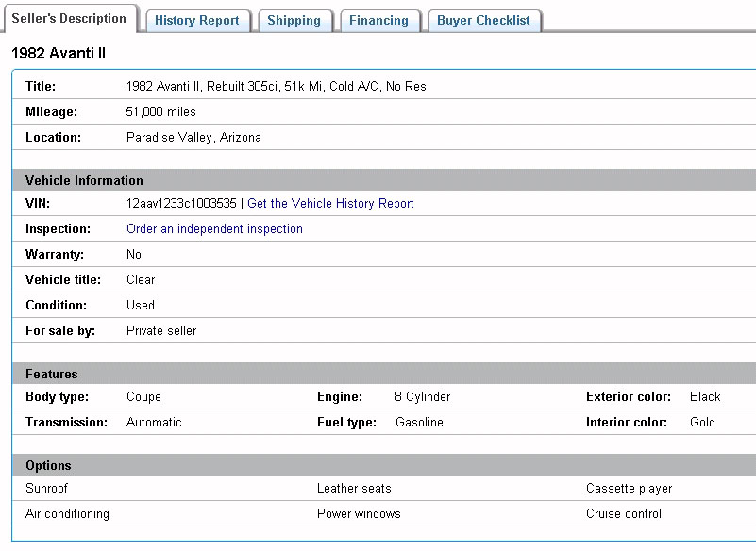Click the Cruise control option
Image resolution: width=756 pixels, height=551 pixels.
point(624,514)
